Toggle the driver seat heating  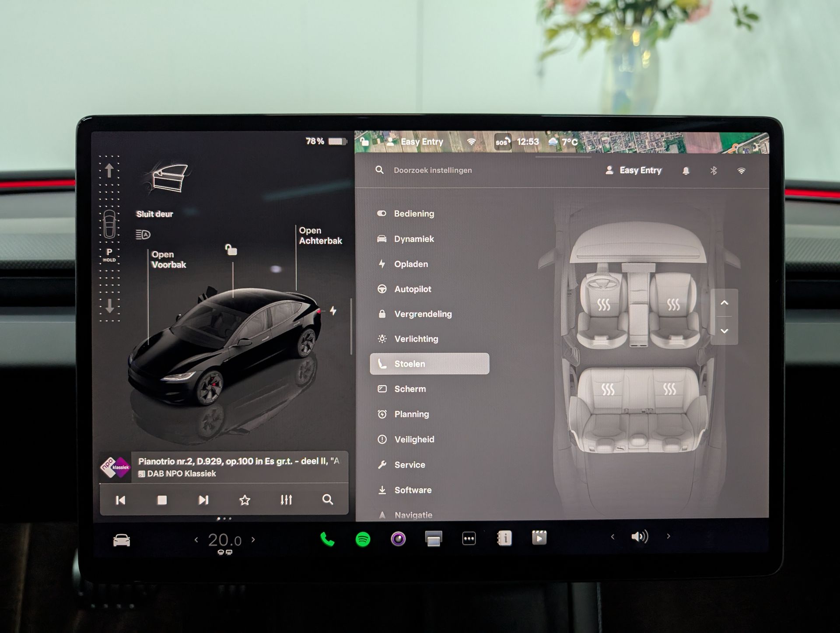(x=604, y=305)
